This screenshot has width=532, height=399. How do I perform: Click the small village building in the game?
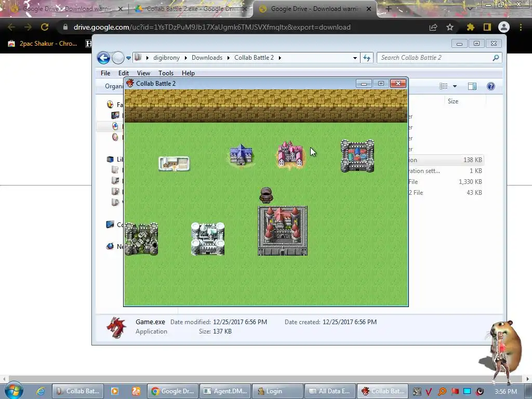coord(174,164)
